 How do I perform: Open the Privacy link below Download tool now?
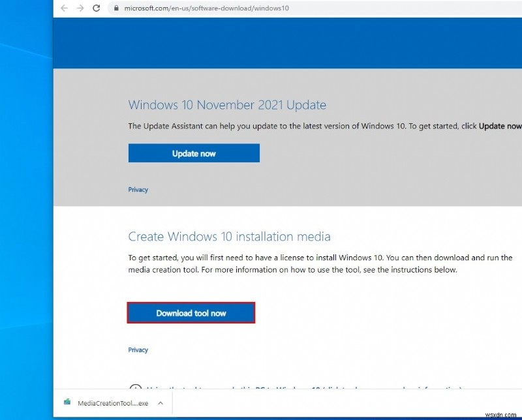[x=138, y=350]
